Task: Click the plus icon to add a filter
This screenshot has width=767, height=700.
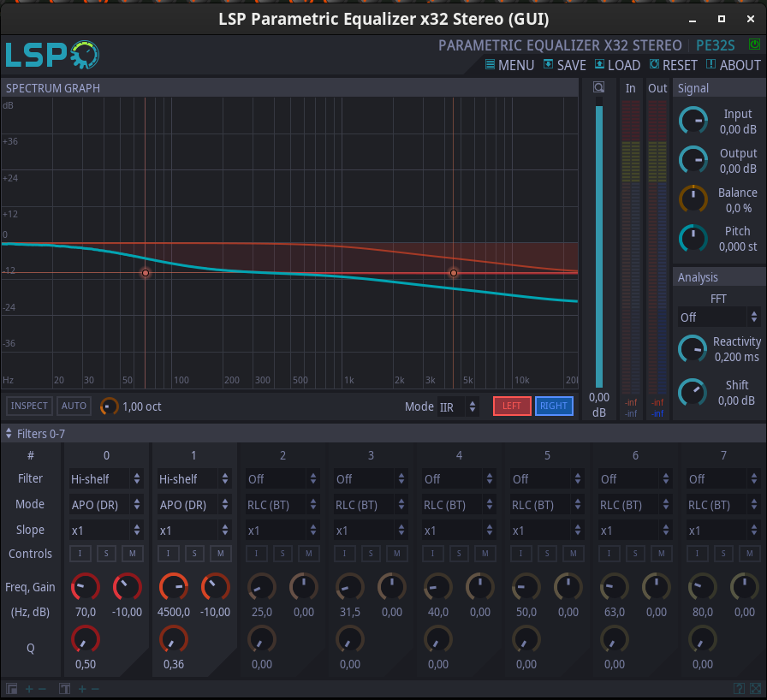Action: [x=28, y=688]
